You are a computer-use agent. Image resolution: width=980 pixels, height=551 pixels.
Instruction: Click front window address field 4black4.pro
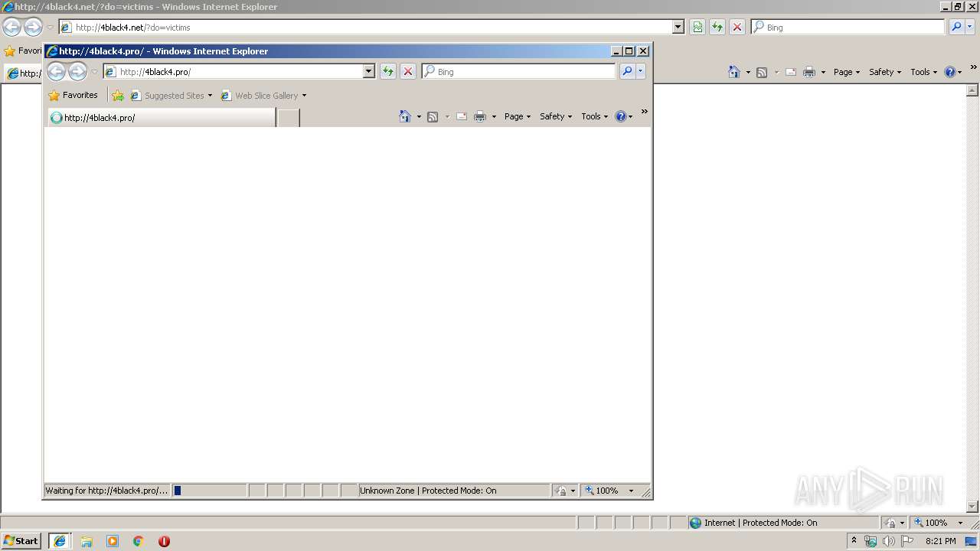click(240, 72)
